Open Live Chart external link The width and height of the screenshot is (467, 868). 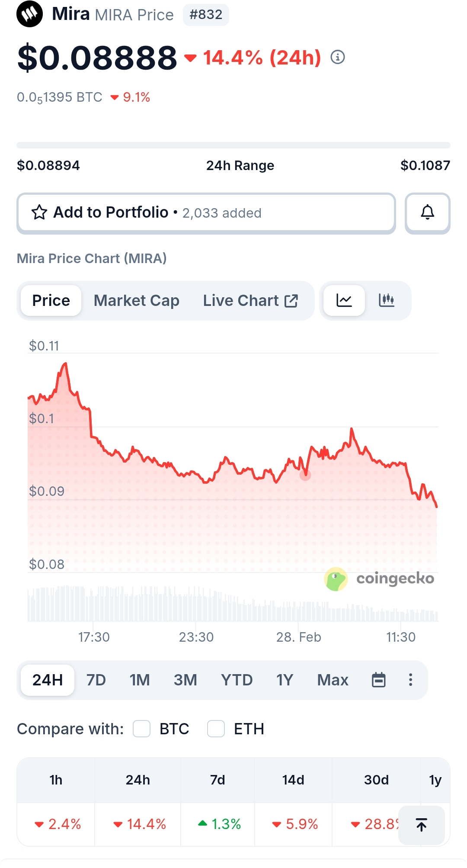pyautogui.click(x=250, y=300)
